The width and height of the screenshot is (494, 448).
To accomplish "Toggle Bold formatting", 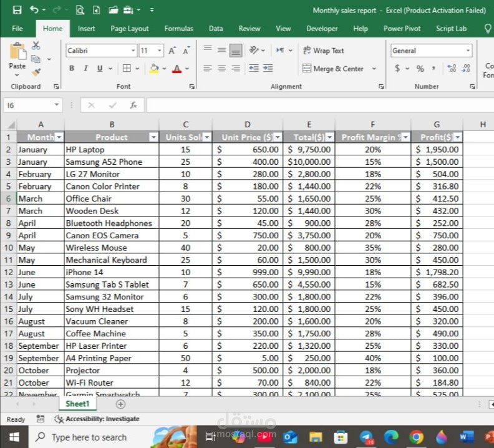I will click(x=72, y=68).
